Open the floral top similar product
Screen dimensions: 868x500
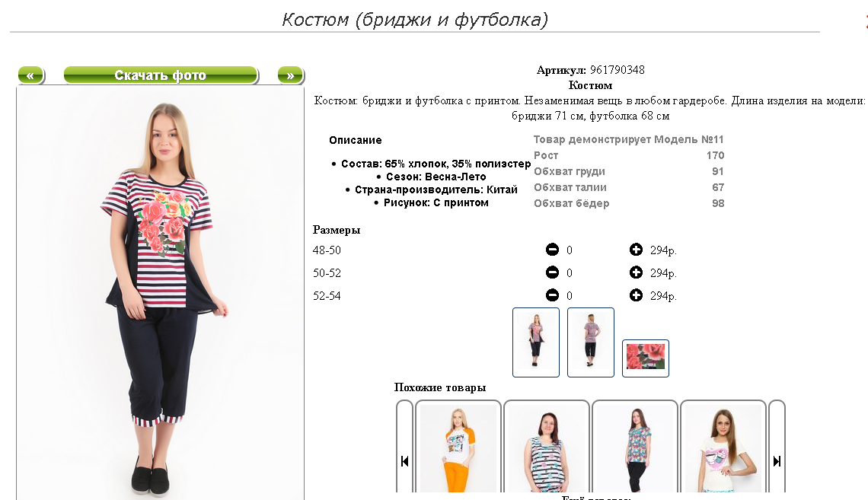tap(635, 447)
